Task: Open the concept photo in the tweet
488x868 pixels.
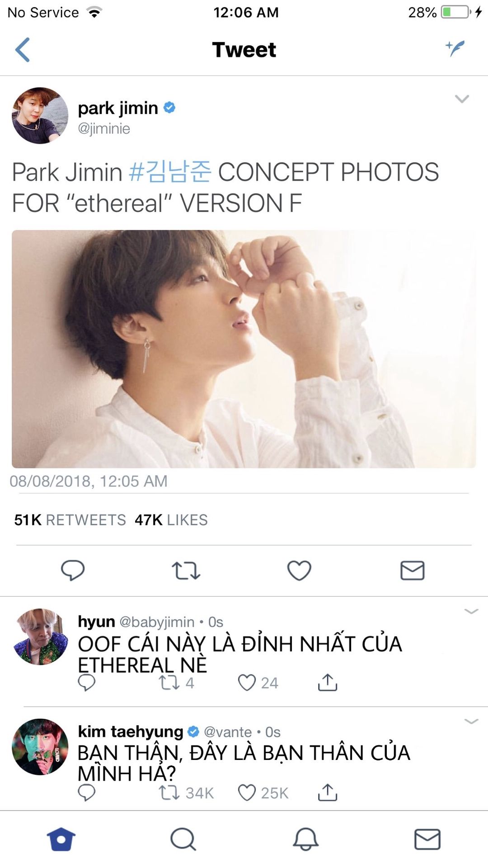Action: pos(244,349)
